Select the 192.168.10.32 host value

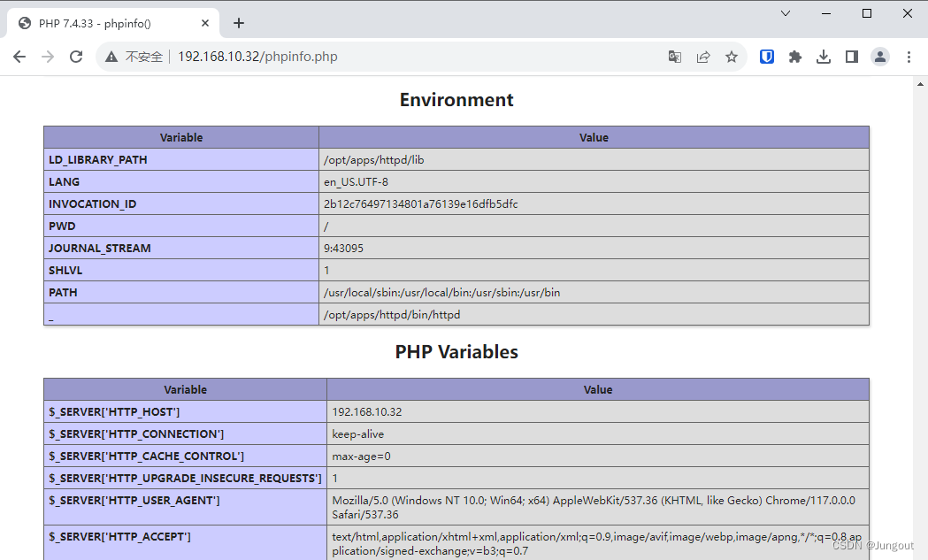coord(367,412)
